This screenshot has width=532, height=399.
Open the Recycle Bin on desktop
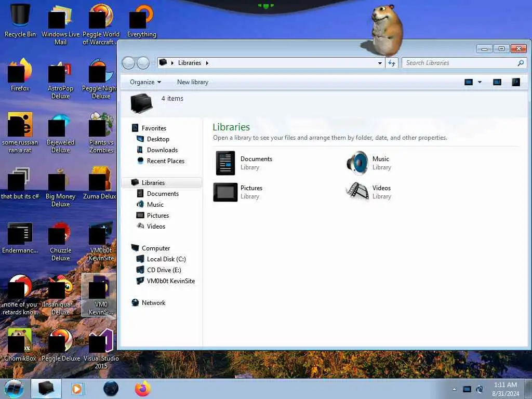click(x=20, y=20)
